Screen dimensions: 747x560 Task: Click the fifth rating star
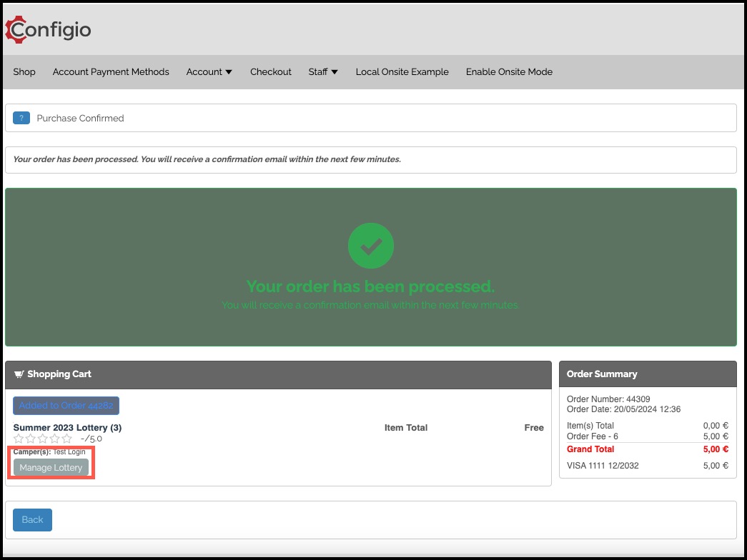point(66,439)
